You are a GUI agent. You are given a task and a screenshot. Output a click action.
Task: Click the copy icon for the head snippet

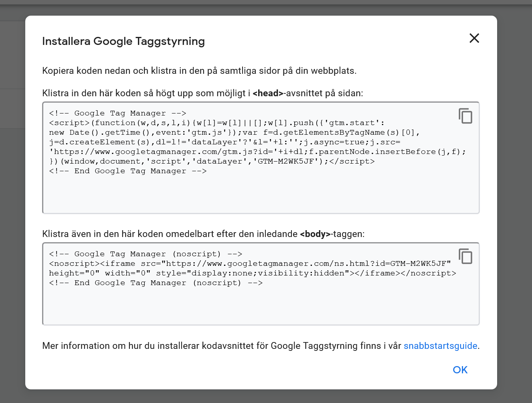click(x=465, y=116)
